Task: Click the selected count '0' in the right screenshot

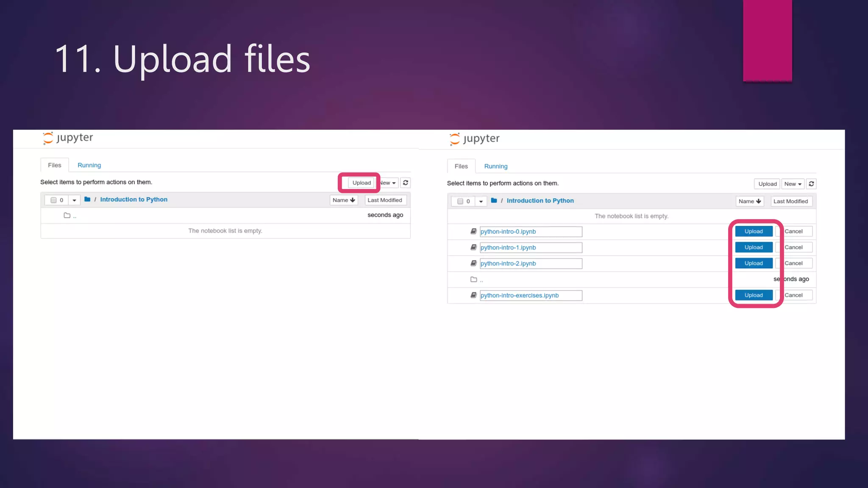Action: [468, 202]
